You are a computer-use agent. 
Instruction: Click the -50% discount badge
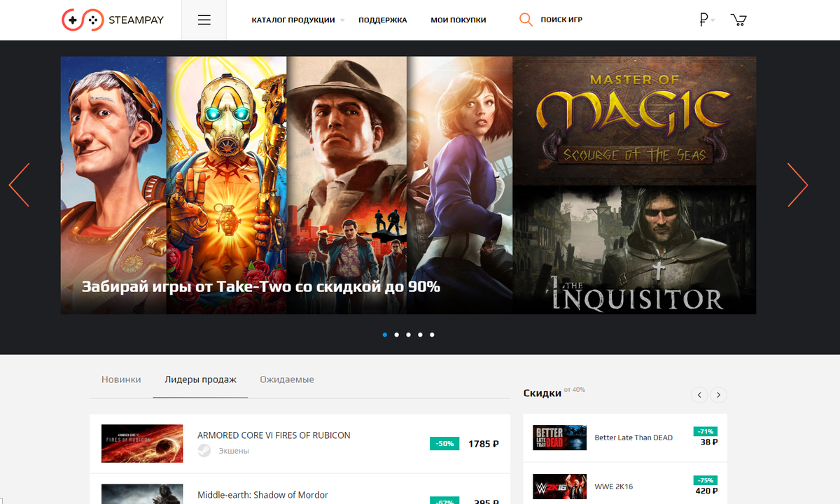click(444, 443)
